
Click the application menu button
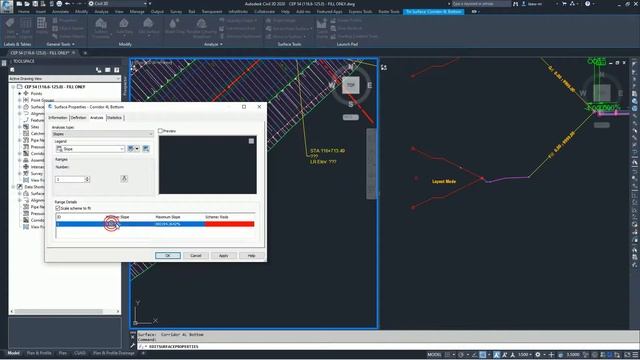pos(6,6)
